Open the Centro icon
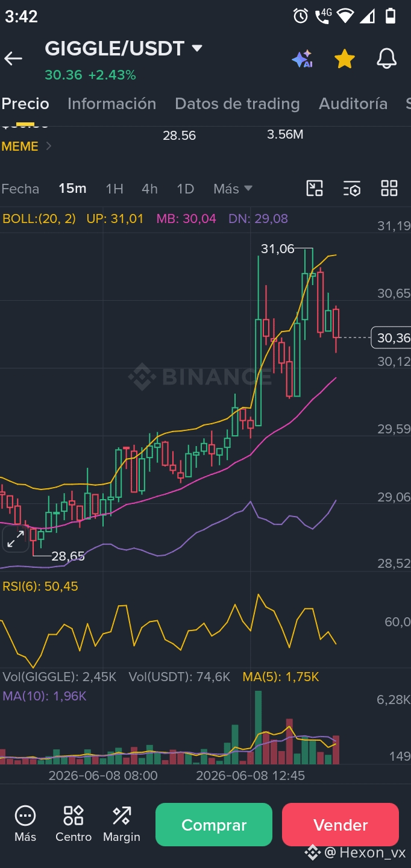Screen dimensions: 411x868 coord(74,824)
